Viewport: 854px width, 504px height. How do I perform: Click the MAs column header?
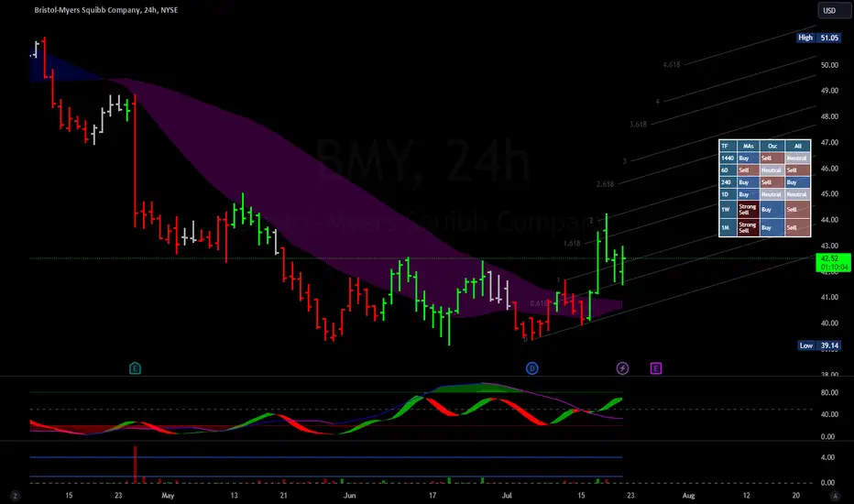pos(749,146)
